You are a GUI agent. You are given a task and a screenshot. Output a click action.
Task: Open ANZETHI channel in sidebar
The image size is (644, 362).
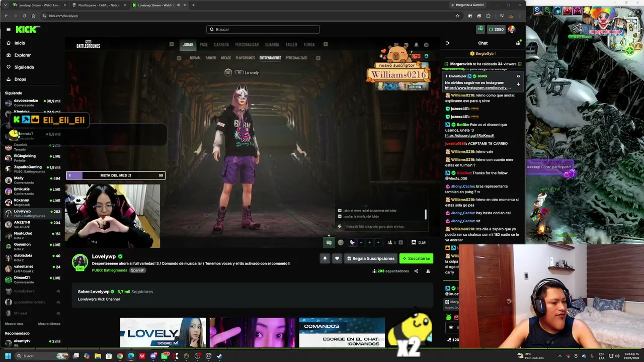[32, 224]
